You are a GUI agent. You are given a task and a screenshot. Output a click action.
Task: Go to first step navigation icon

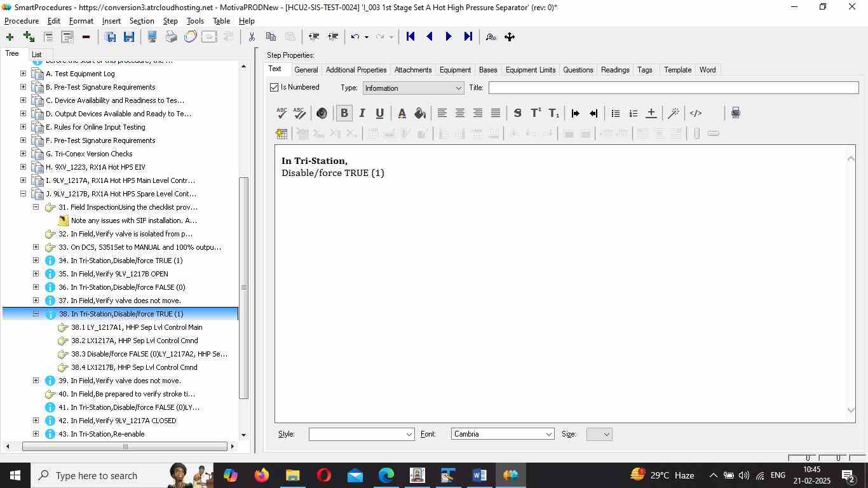410,37
